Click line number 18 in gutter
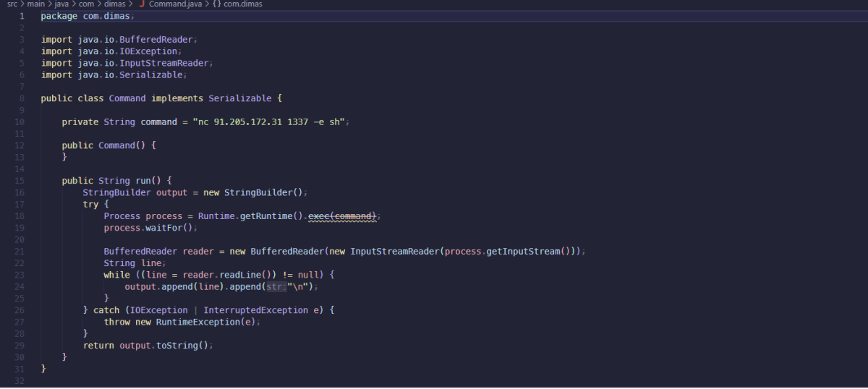Image resolution: width=868 pixels, height=389 pixels. 20,215
